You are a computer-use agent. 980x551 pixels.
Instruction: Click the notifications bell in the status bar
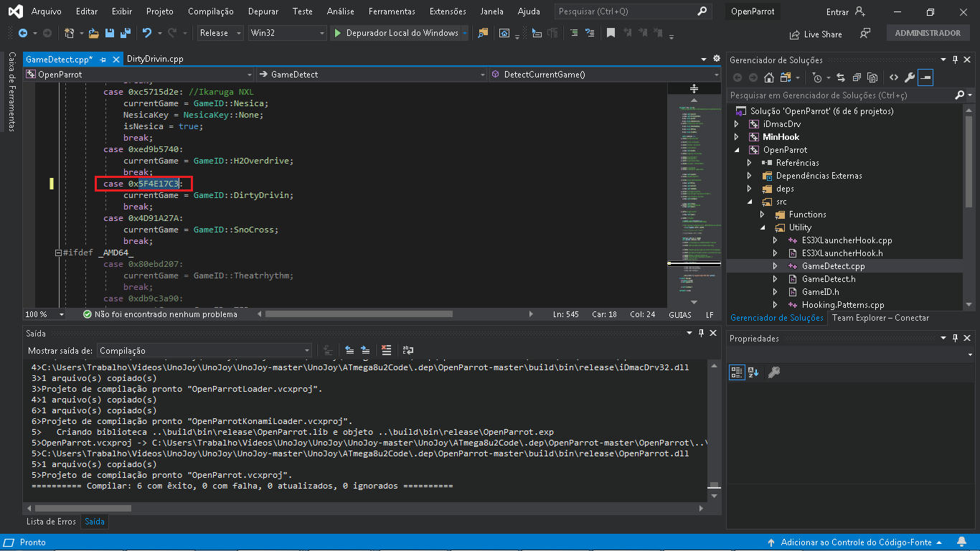[x=961, y=542]
